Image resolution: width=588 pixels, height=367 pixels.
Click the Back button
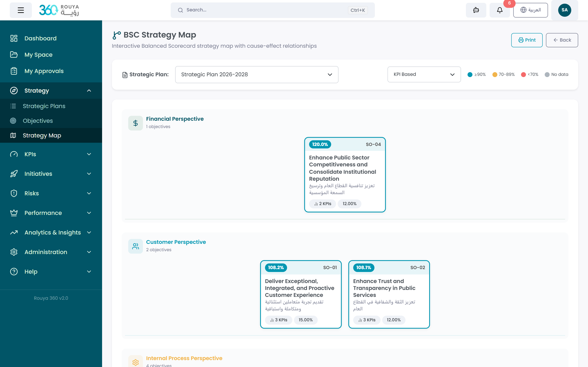(x=562, y=40)
